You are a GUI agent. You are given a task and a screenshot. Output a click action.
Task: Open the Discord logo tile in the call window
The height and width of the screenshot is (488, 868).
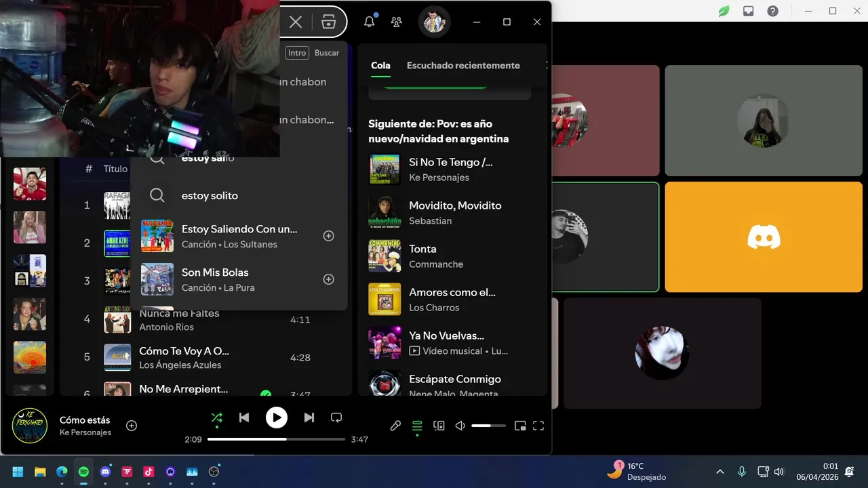point(764,237)
